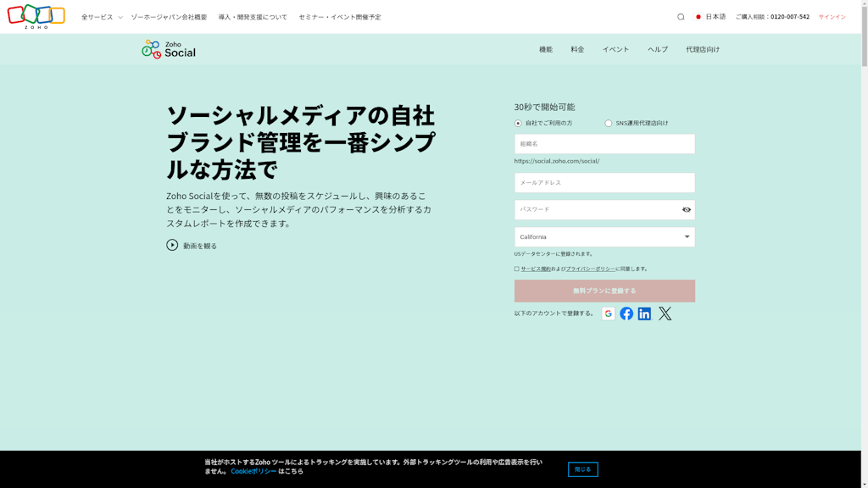
Task: Open the California data center dropdown
Action: coord(604,237)
